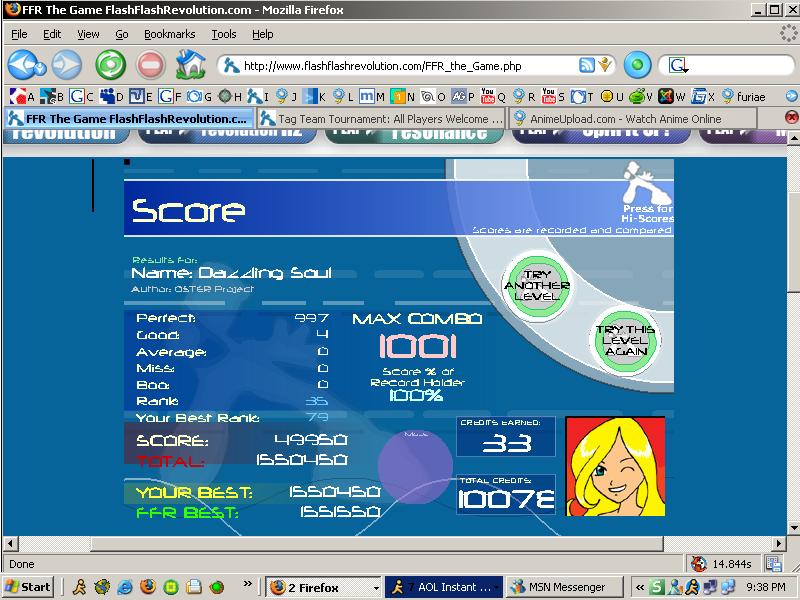Click the green Go button beside address bar
The image size is (800, 600).
pos(637,65)
